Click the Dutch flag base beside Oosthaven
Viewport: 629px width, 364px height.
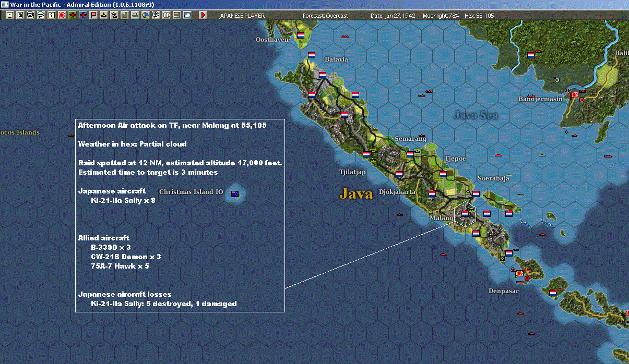301,35
